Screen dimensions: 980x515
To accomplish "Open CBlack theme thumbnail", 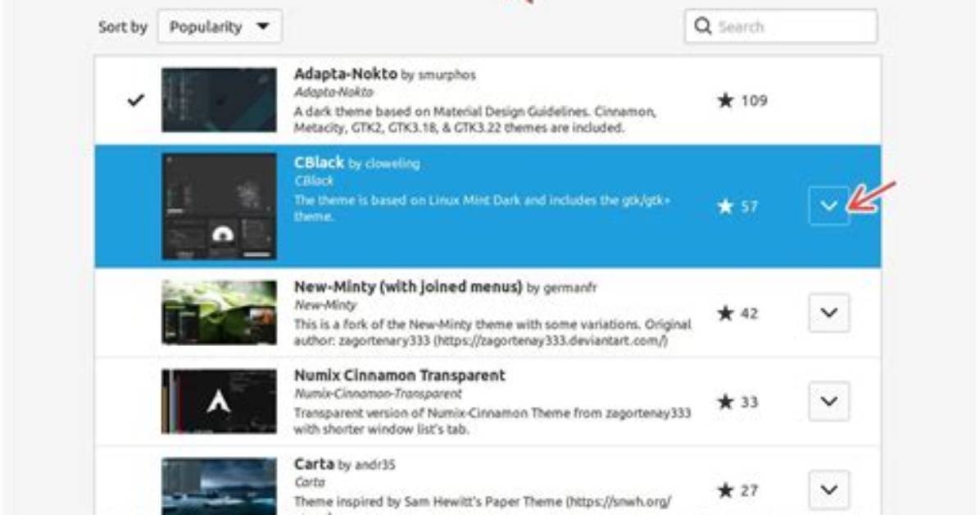I will click(x=219, y=206).
